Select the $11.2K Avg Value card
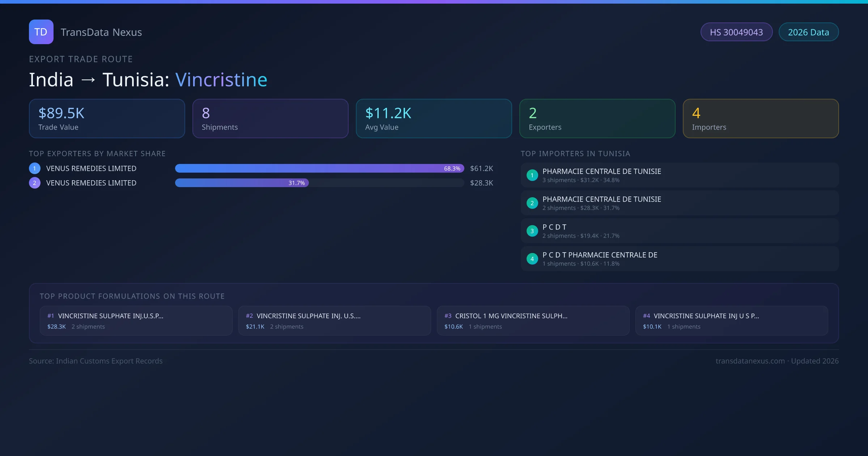Viewport: 868px width, 456px height. click(x=434, y=118)
